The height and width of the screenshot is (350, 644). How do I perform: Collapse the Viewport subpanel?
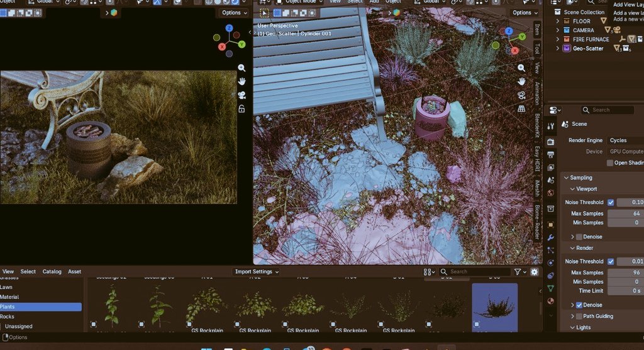pos(572,189)
